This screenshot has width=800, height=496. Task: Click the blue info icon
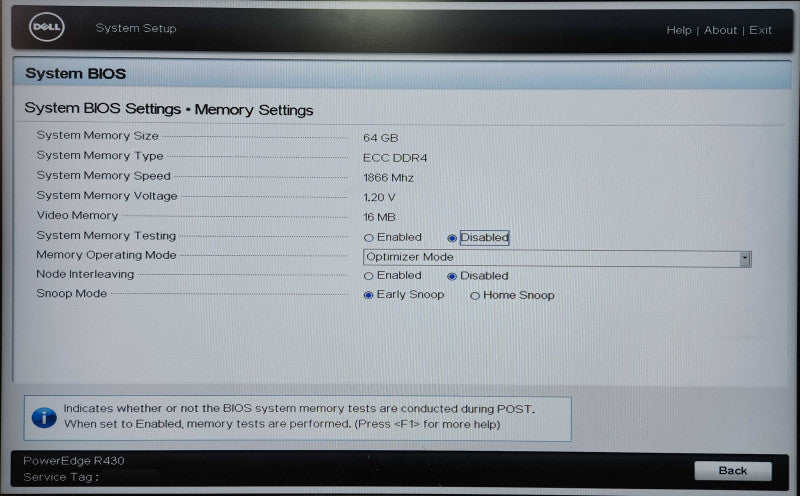[44, 418]
